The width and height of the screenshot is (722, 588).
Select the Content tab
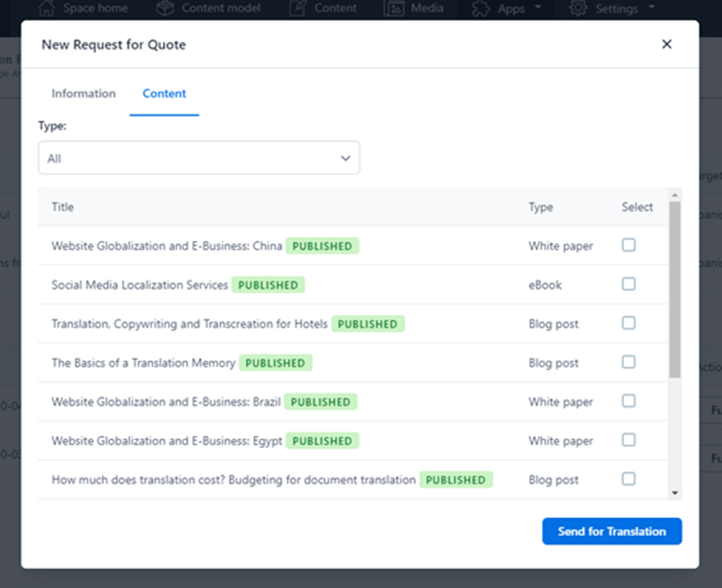click(164, 94)
